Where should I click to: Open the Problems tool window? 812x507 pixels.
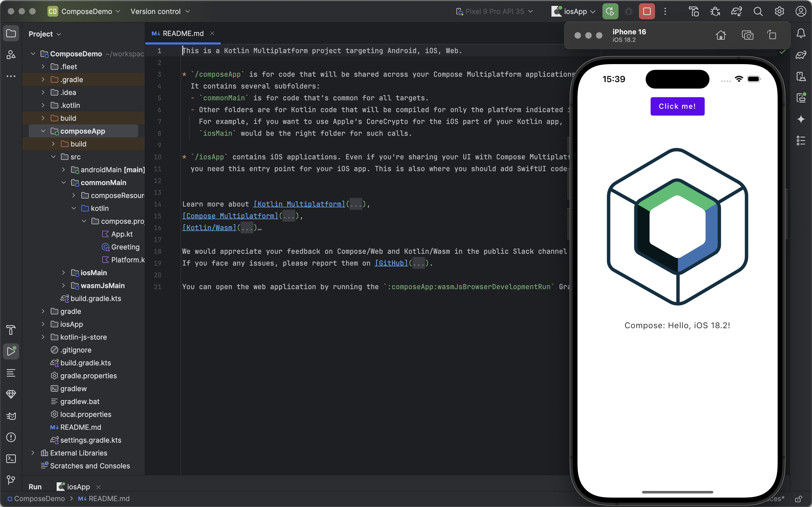(x=11, y=437)
